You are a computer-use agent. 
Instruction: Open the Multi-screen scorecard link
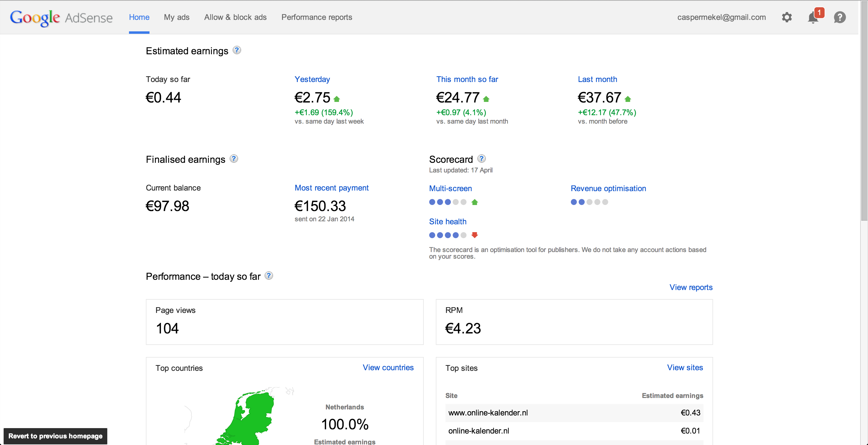451,188
